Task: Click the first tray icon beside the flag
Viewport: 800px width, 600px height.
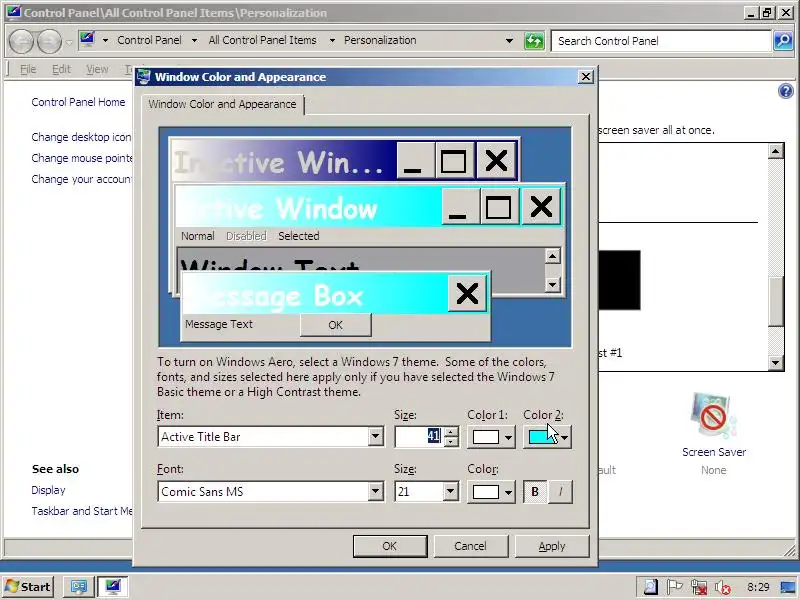Action: point(651,587)
